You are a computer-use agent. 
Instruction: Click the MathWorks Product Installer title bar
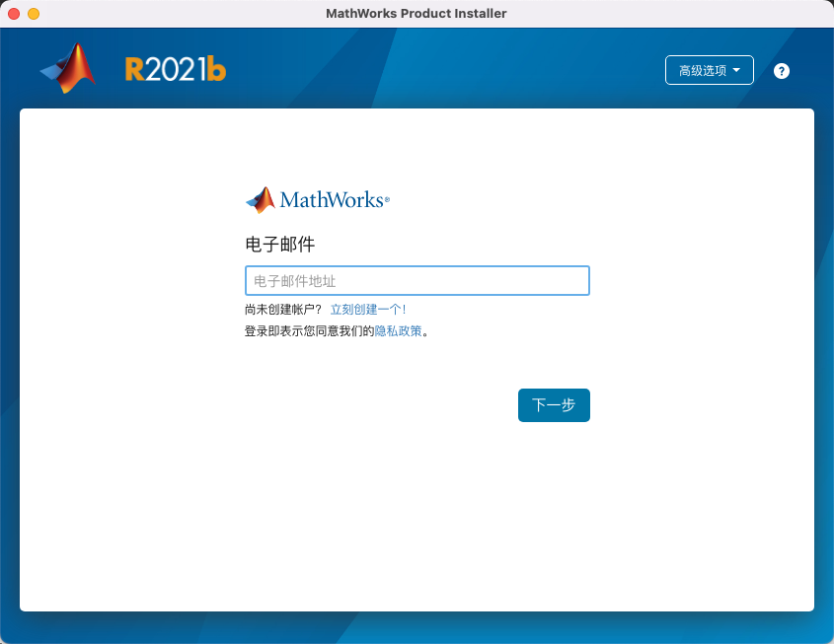pos(416,13)
